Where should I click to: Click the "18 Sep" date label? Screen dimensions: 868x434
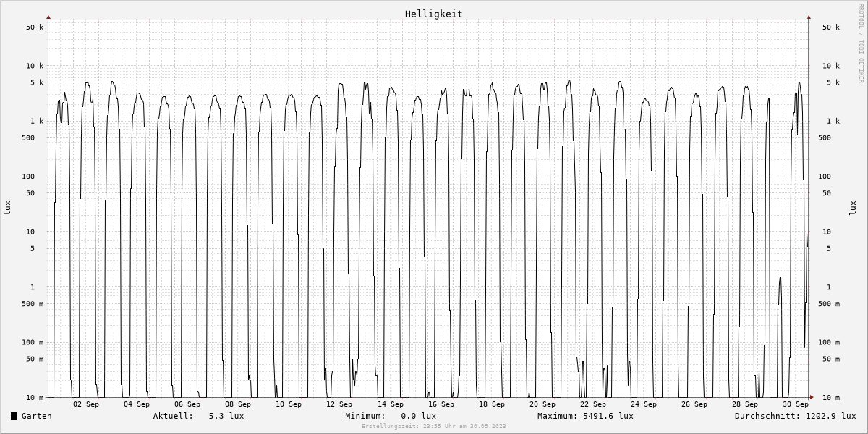[x=492, y=404]
